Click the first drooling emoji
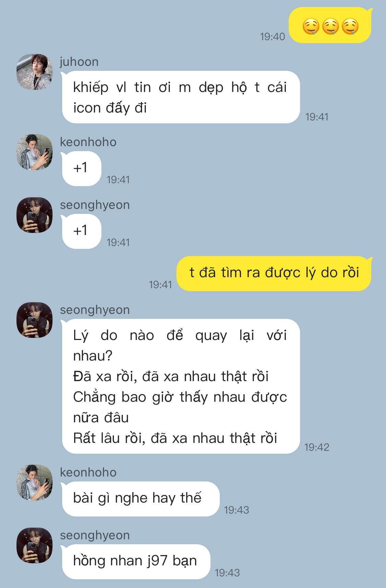The height and width of the screenshot is (588, 386). tap(311, 26)
